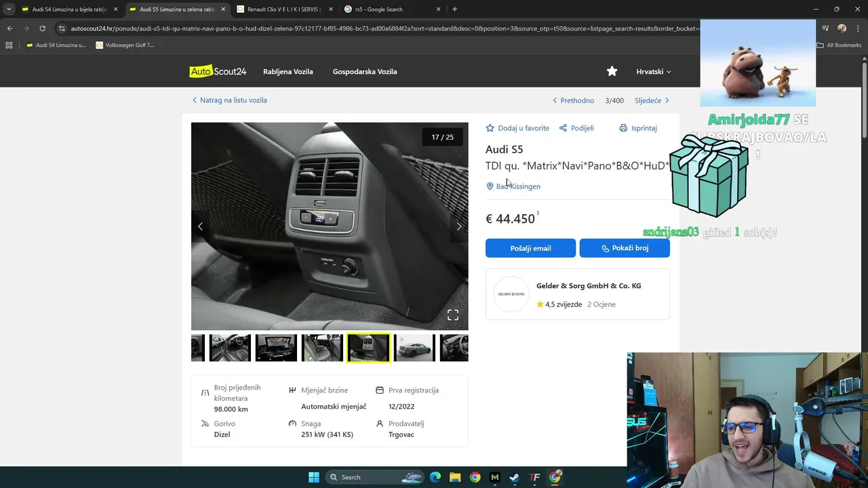Open the 2 Ocjene reviews link
868x488 pixels.
(601, 304)
